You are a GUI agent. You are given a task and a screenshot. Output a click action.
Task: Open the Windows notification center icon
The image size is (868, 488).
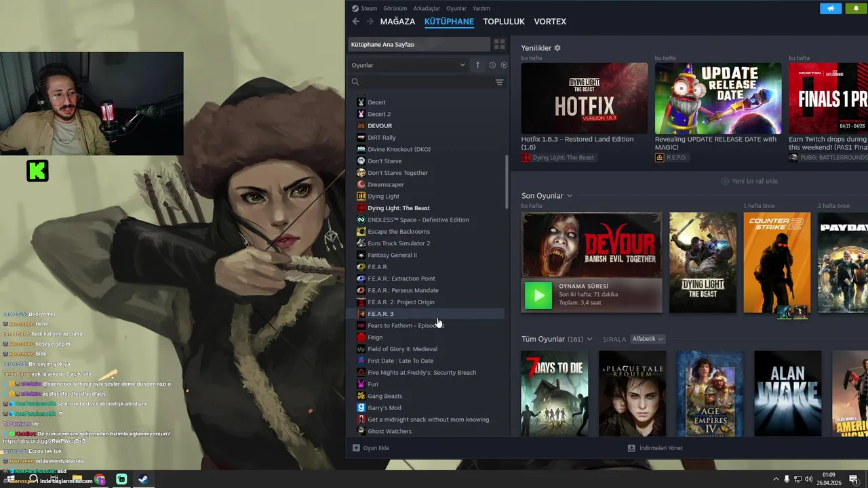click(x=853, y=479)
